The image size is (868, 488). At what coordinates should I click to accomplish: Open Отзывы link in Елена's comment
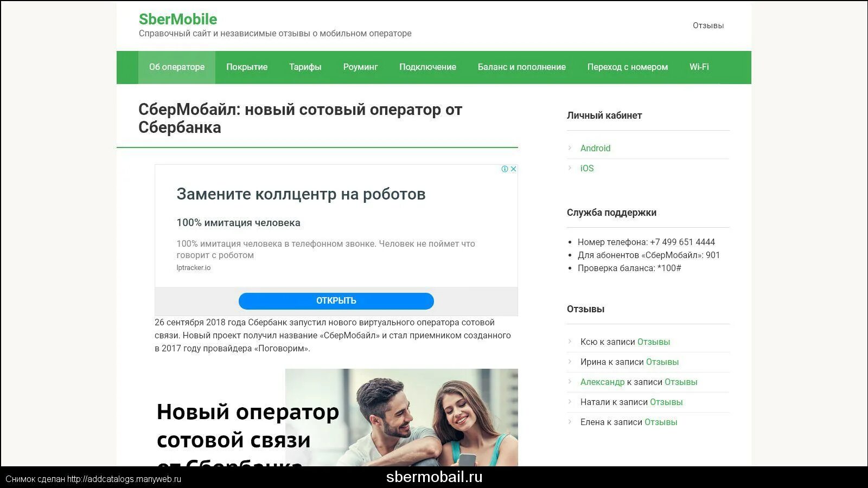(661, 422)
